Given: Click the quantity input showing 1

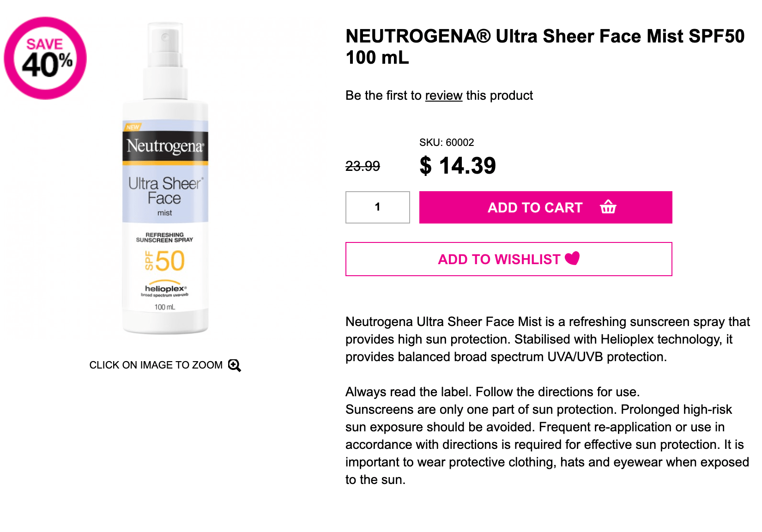Looking at the screenshot, I should 377,207.
